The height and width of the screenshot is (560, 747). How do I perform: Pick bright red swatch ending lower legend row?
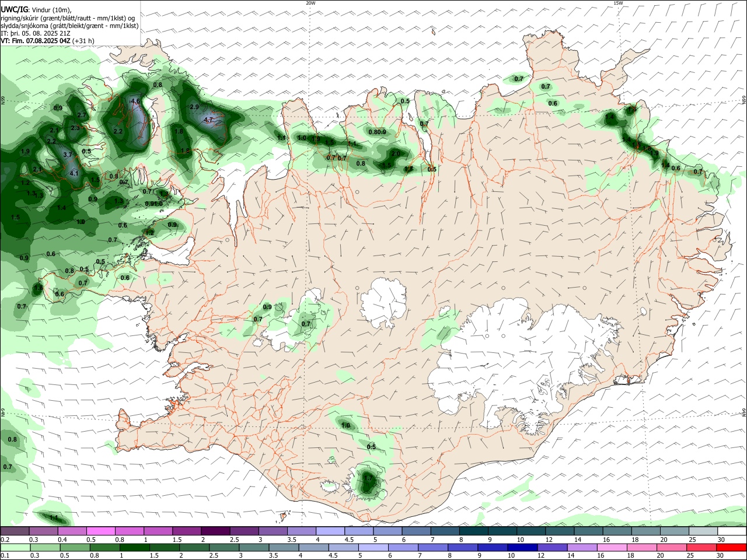[x=732, y=547]
